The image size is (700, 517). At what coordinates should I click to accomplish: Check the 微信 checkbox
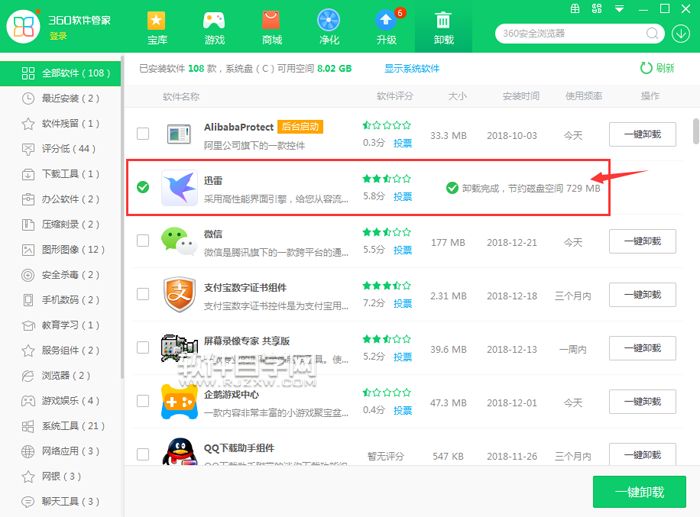pyautogui.click(x=143, y=241)
